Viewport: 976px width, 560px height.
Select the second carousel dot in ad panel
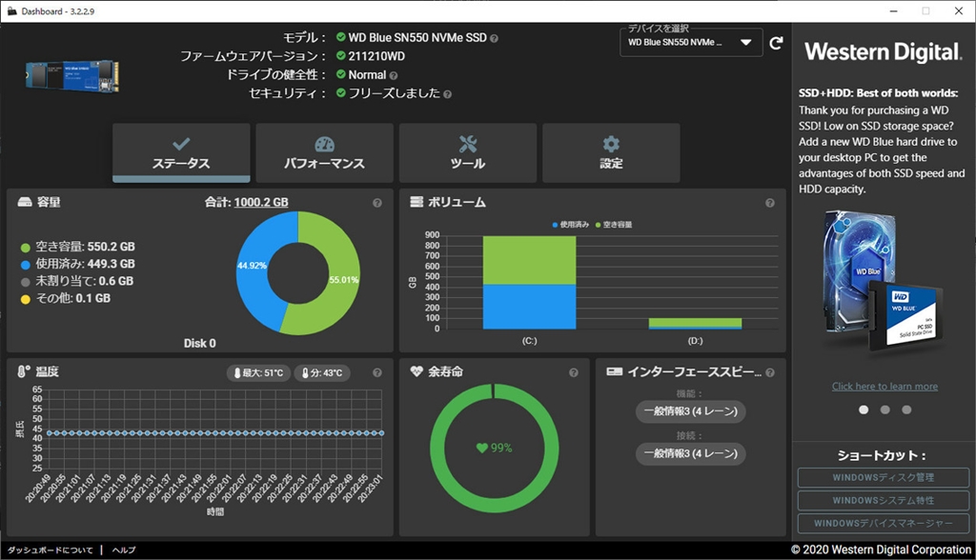(884, 410)
